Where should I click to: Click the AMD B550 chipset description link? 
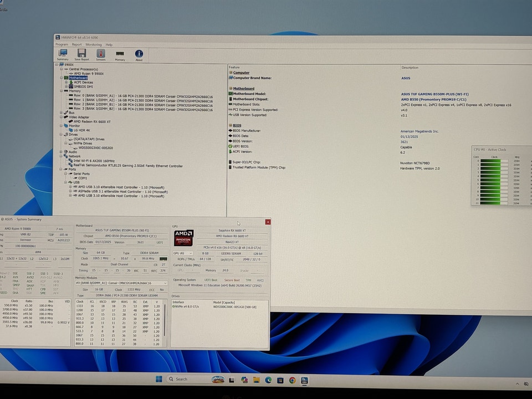coord(433,99)
